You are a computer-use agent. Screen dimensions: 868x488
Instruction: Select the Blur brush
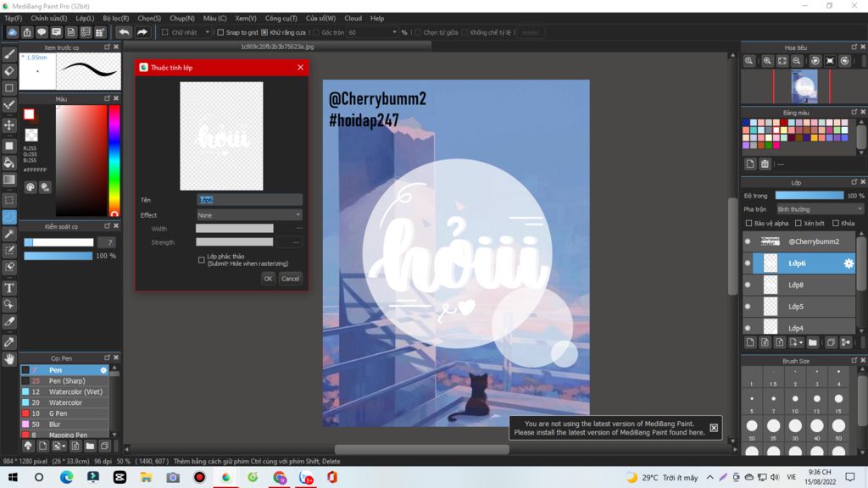click(64, 424)
